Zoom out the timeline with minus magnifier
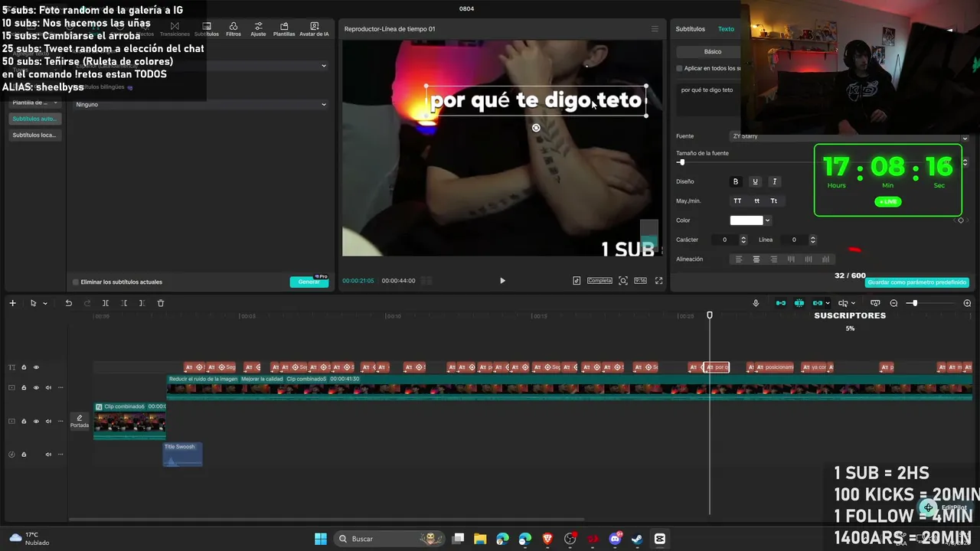 (x=893, y=303)
